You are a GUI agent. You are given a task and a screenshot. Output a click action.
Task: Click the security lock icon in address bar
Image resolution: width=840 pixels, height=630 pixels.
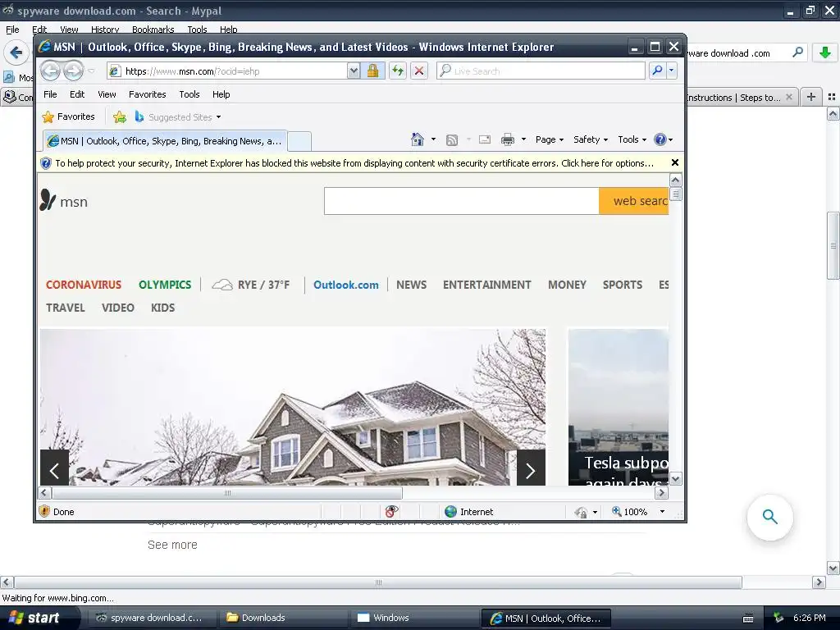tap(373, 71)
